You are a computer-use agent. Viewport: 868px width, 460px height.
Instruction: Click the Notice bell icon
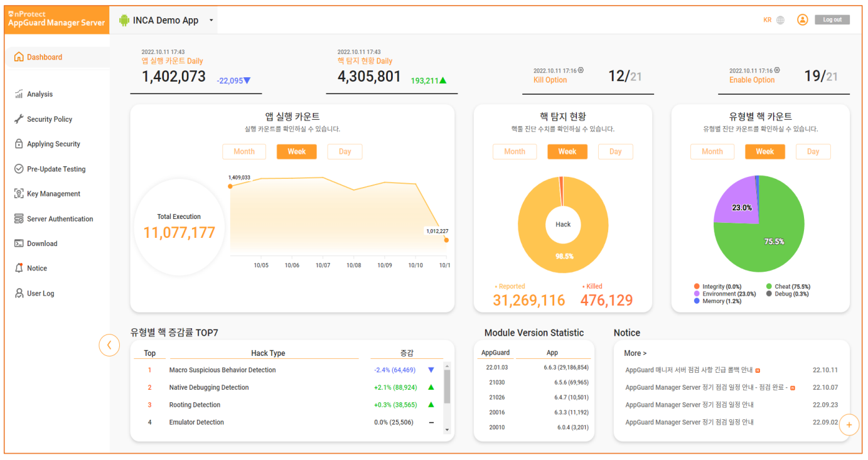19,268
